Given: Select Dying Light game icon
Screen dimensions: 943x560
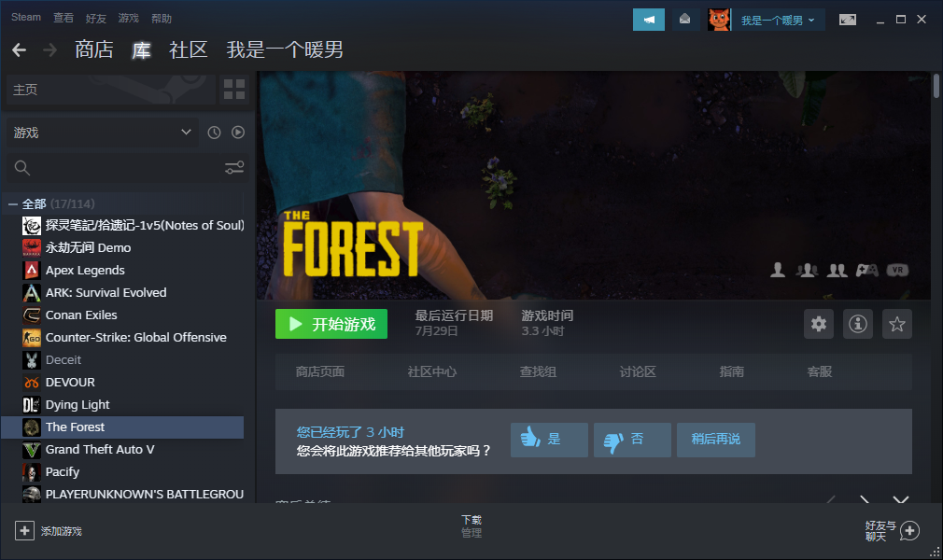Looking at the screenshot, I should [31, 405].
